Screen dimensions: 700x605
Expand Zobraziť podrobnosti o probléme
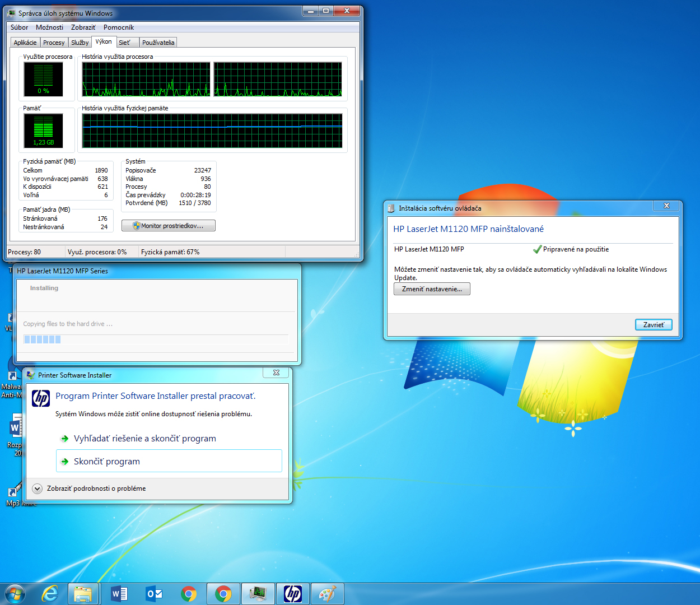90,488
